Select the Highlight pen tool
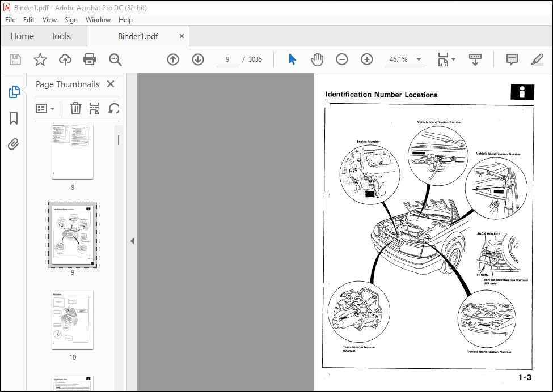Image resolution: width=553 pixels, height=392 pixels. pos(537,59)
